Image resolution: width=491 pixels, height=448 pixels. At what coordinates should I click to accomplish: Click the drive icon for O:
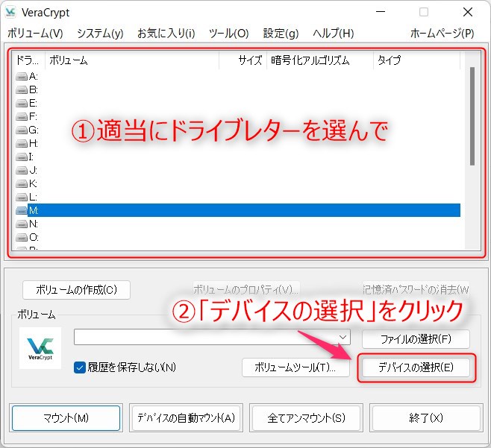tap(22, 238)
